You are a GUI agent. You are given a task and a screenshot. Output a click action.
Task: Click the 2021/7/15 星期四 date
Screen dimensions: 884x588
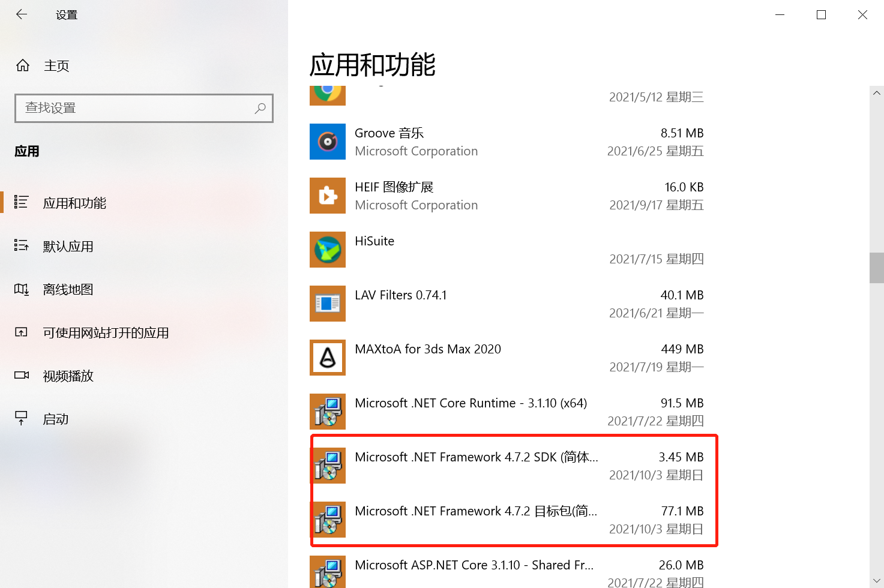point(657,259)
